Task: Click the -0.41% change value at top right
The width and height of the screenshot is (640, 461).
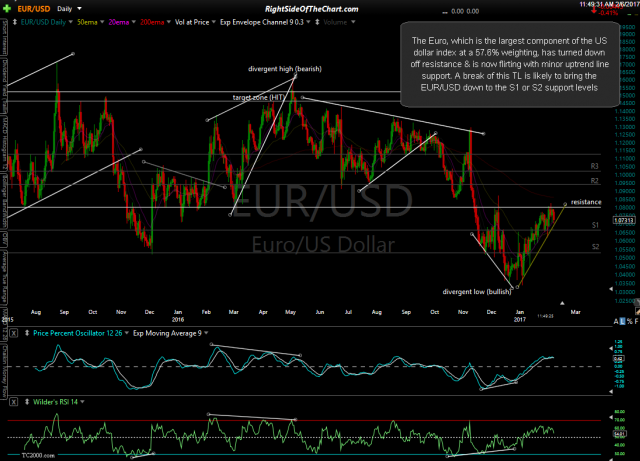Action: click(x=608, y=13)
